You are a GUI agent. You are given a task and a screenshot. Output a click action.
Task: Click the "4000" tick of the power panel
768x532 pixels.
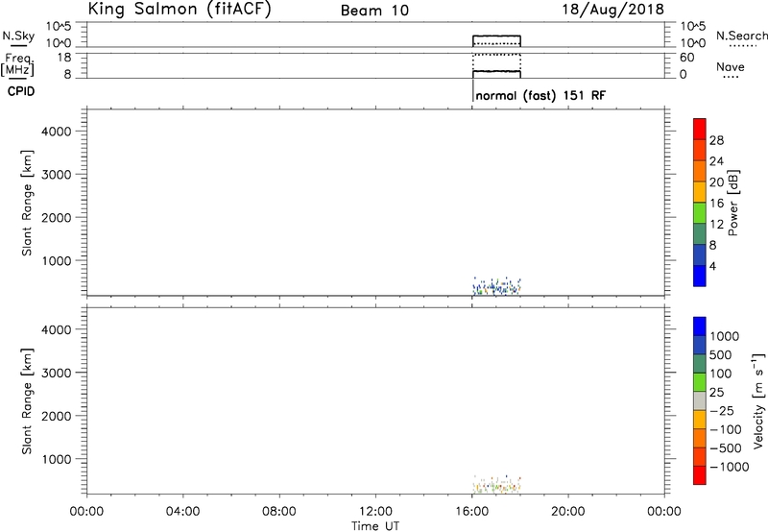(x=57, y=132)
